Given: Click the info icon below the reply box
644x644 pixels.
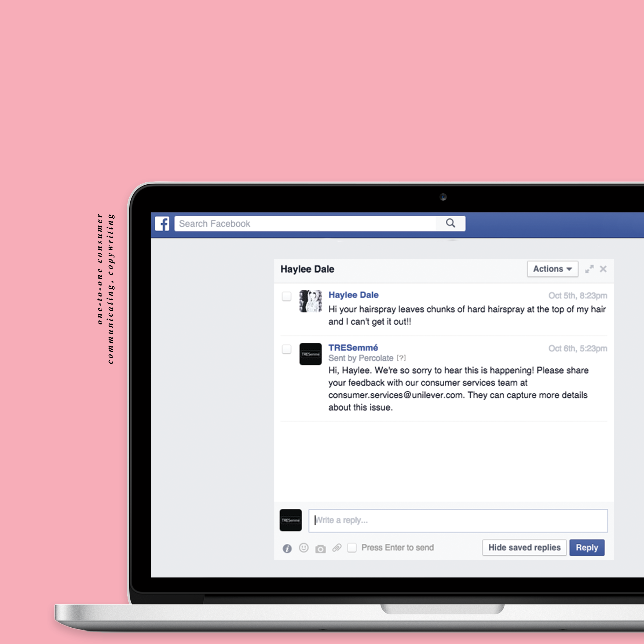Looking at the screenshot, I should tap(287, 548).
